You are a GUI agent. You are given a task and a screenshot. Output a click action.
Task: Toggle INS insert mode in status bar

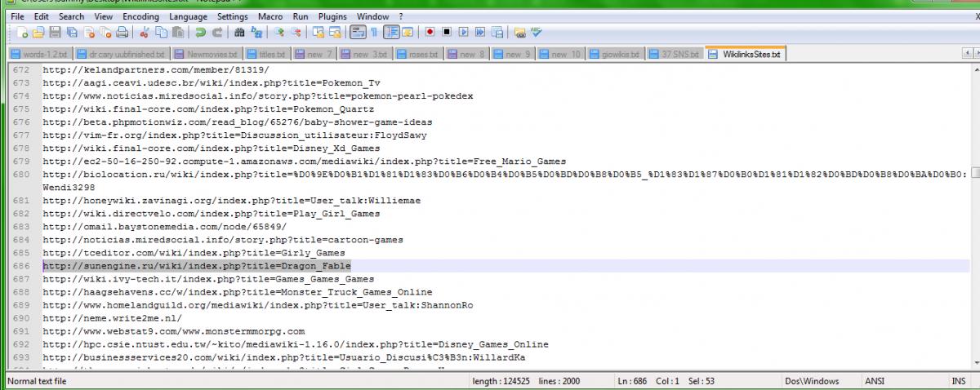coord(959,382)
